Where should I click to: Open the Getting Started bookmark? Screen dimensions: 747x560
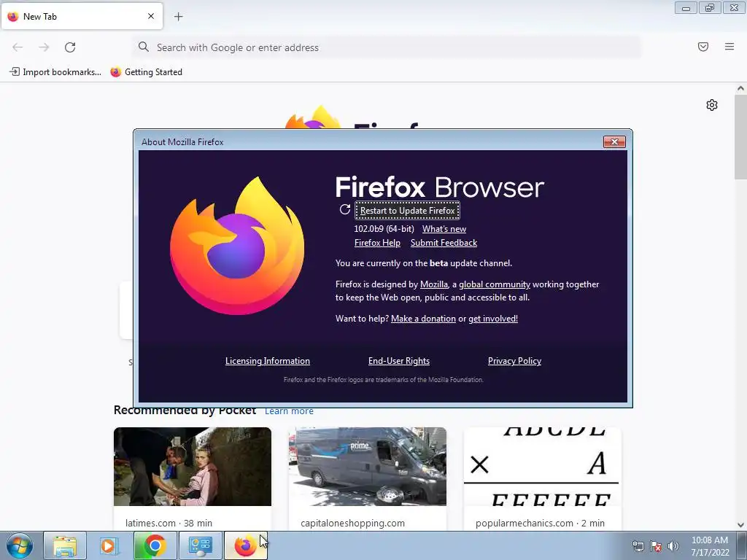click(x=146, y=72)
